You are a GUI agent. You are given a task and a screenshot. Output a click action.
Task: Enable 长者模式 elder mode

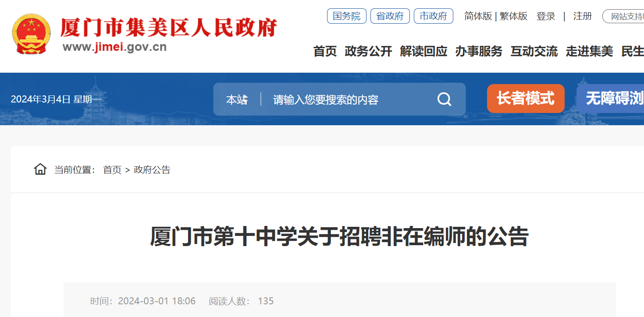point(526,98)
